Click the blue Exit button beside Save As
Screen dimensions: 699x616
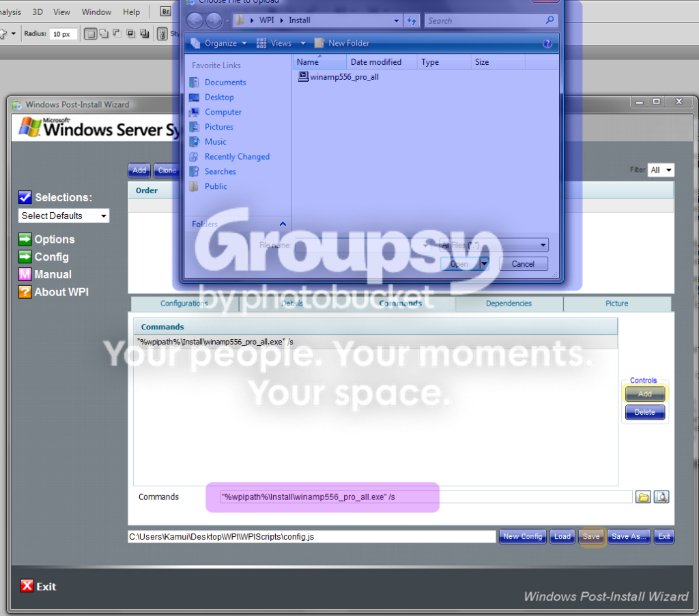(x=664, y=536)
